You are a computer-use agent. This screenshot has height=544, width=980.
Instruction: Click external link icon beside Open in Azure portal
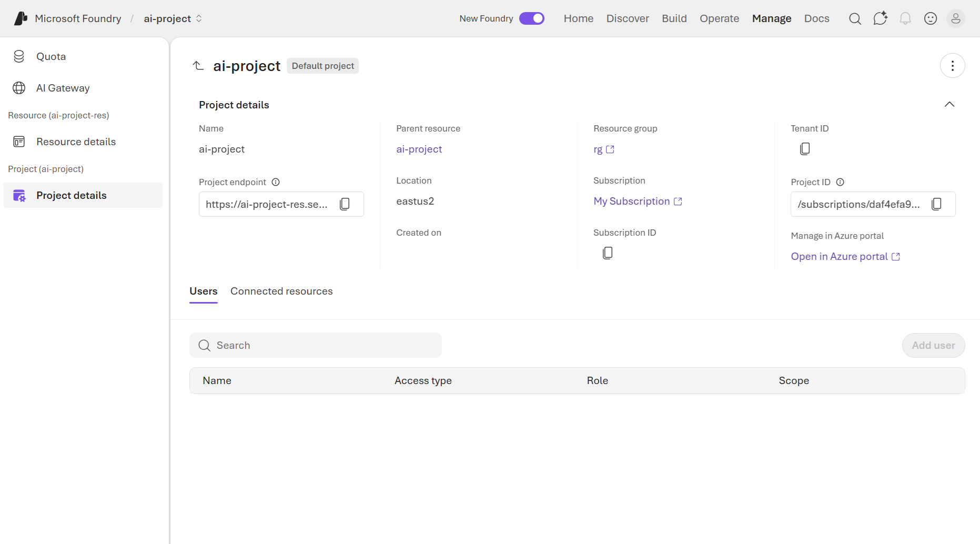[896, 257]
